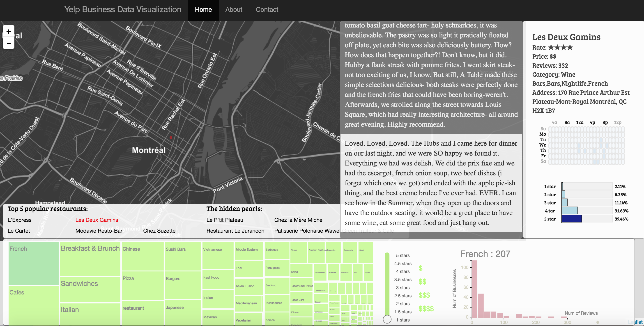Click the tallest histogram bar in French chart
644x326 pixels.
coord(474,289)
